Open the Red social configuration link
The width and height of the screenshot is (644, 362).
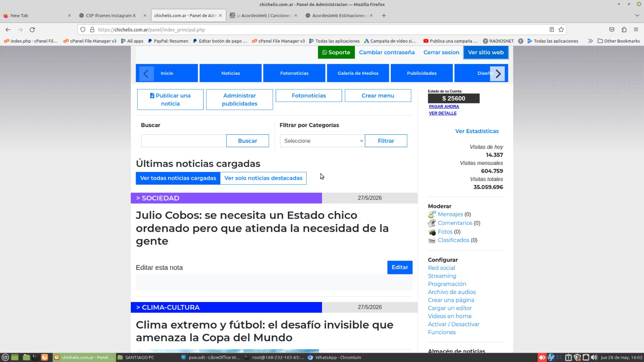(441, 268)
